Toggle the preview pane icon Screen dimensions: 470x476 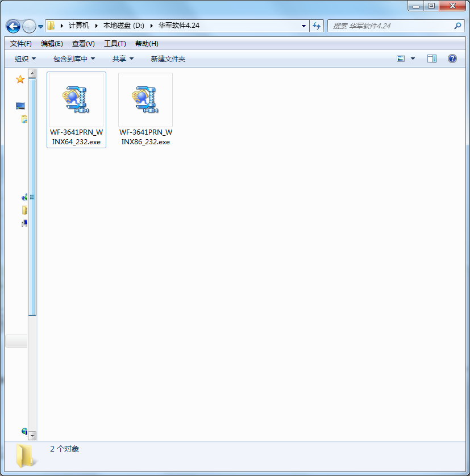coord(432,59)
